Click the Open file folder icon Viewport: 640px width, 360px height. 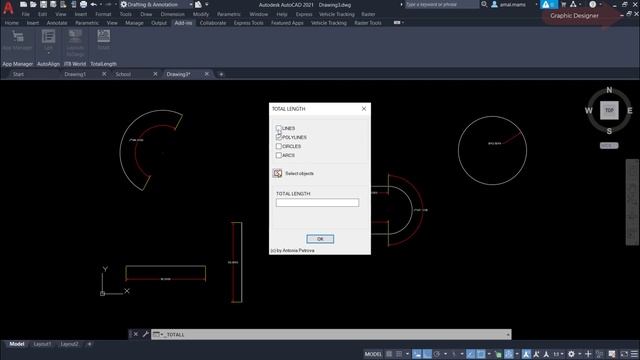click(33, 4)
